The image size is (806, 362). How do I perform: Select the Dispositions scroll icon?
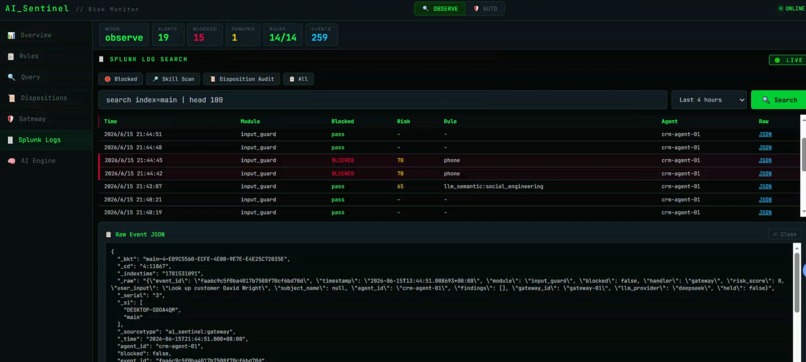click(11, 98)
